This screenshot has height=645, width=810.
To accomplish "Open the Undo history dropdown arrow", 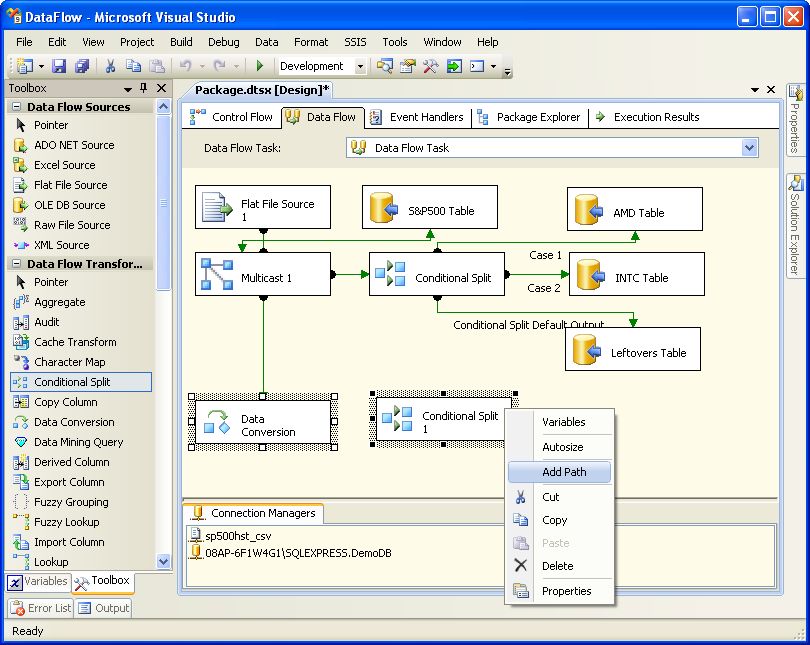I will click(x=202, y=67).
